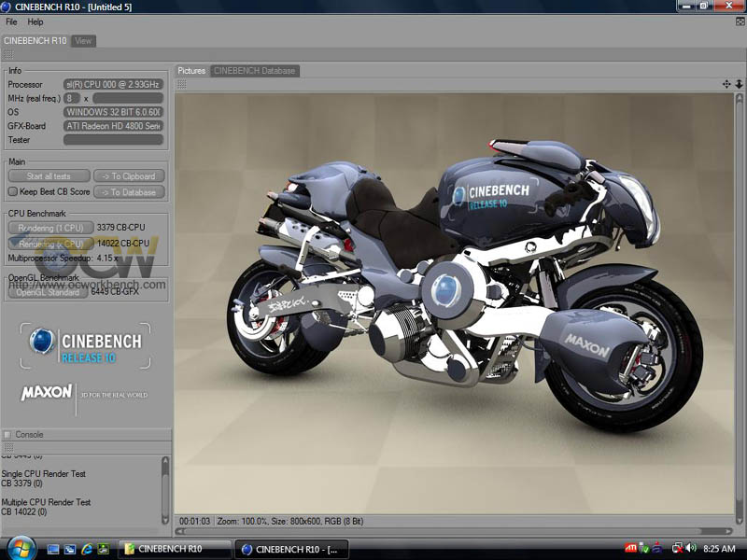
Task: Launch Internet Explorer from quick launch
Action: tap(87, 549)
